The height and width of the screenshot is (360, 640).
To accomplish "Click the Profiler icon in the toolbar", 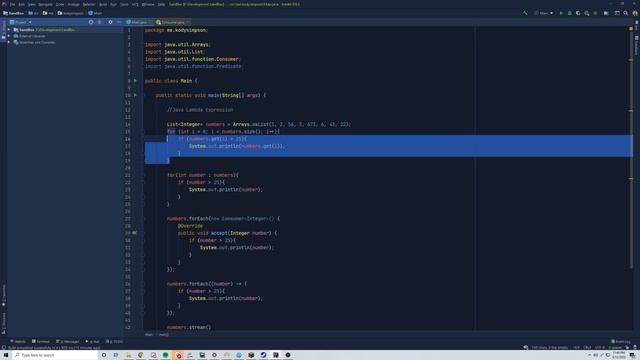I will click(587, 13).
